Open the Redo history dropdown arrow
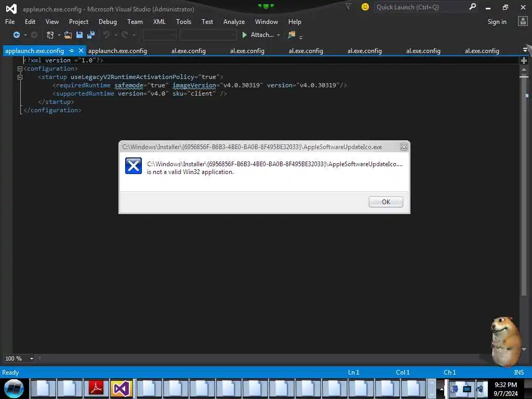 [x=134, y=35]
